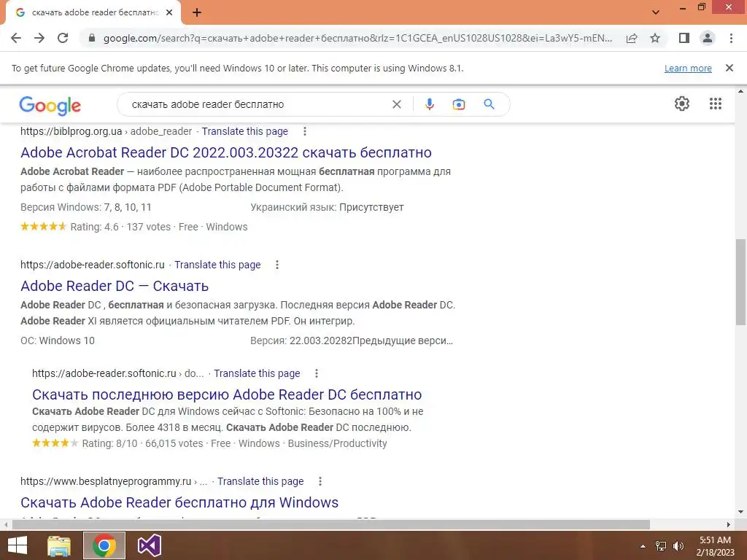Image resolution: width=747 pixels, height=560 pixels.
Task: Go to Google home via logo
Action: click(50, 105)
